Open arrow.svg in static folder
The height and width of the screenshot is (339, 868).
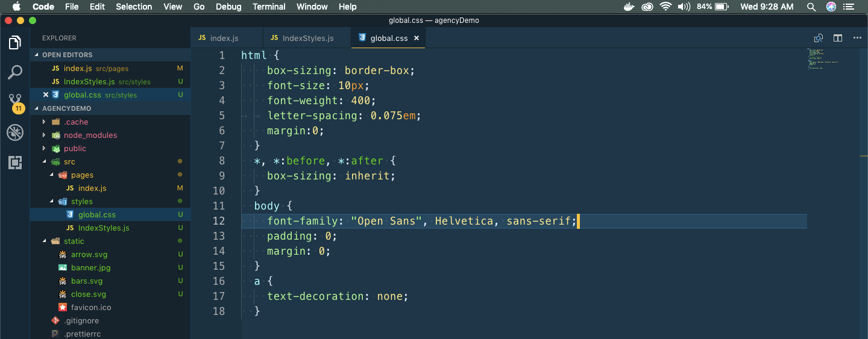tap(110, 254)
